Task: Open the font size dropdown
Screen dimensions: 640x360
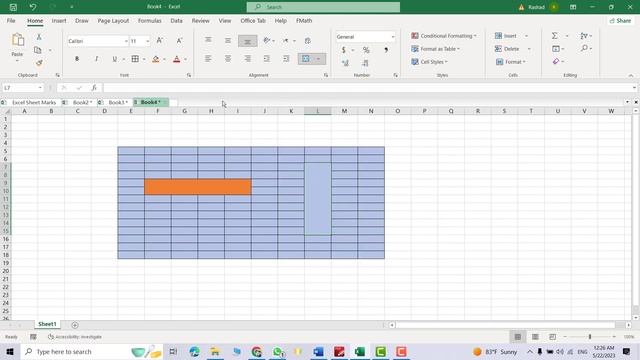Action: pyautogui.click(x=147, y=41)
